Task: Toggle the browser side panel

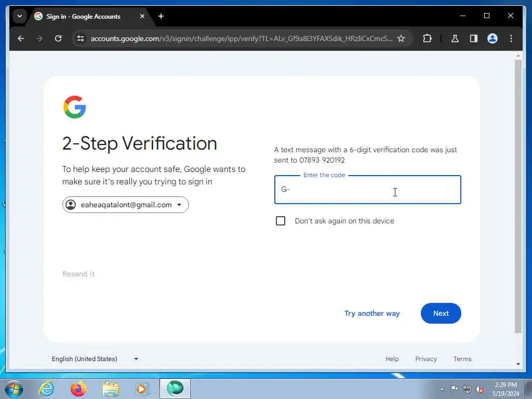Action: 474,38
